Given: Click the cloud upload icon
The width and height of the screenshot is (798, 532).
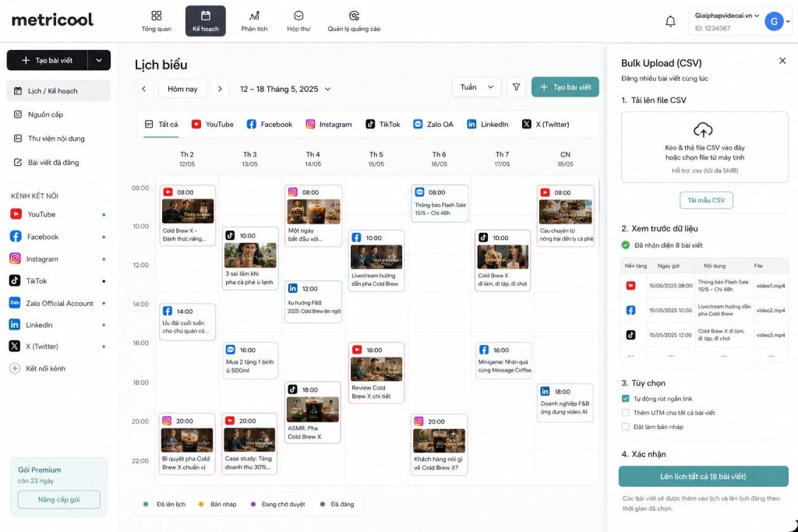Looking at the screenshot, I should click(x=703, y=130).
